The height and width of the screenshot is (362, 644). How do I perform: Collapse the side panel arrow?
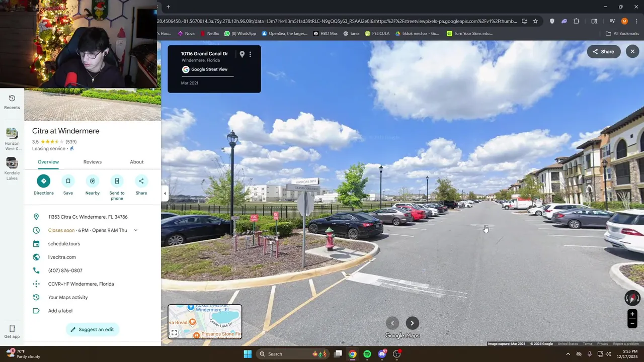pos(165,194)
